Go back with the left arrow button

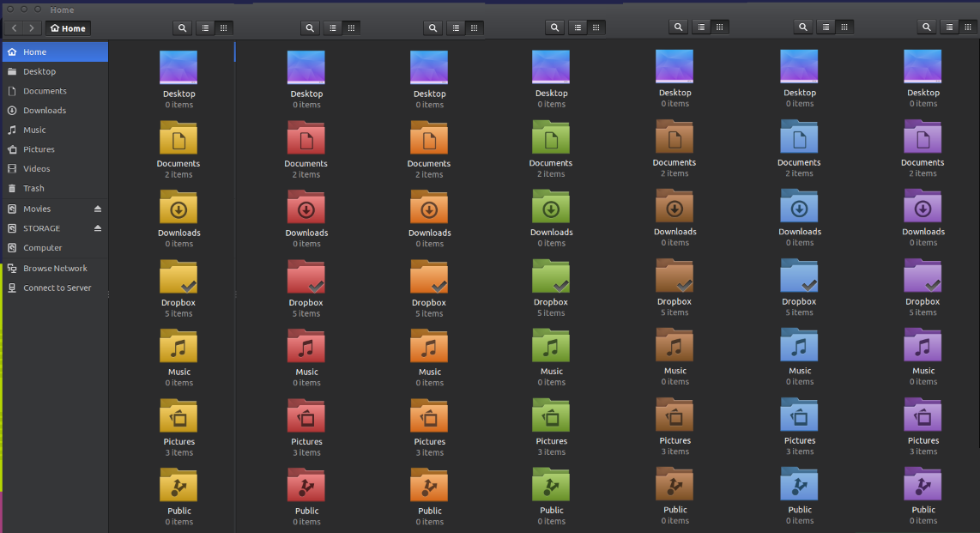pos(15,28)
